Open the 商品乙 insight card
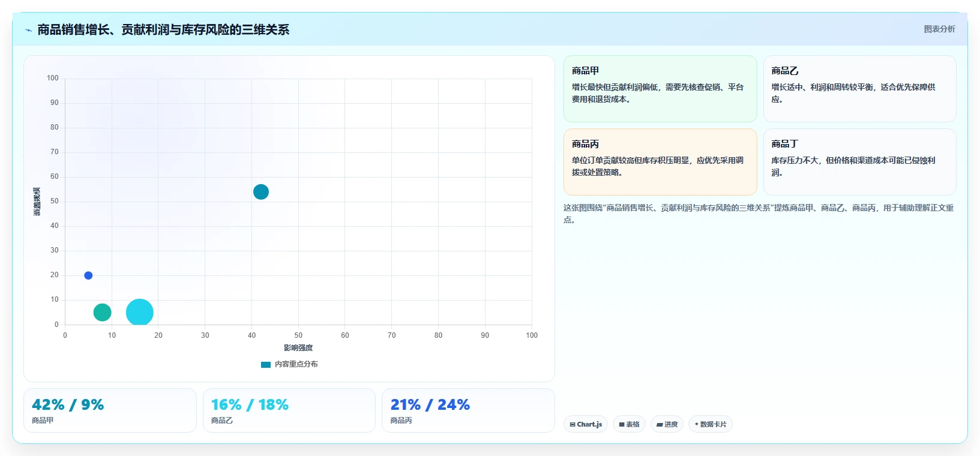The height and width of the screenshot is (456, 980). tap(859, 89)
